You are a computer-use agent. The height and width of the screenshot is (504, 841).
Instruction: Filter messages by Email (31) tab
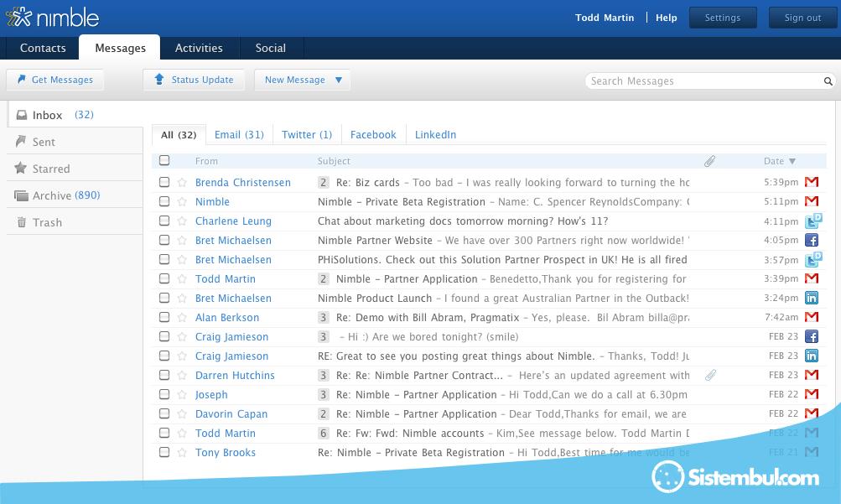(x=239, y=134)
